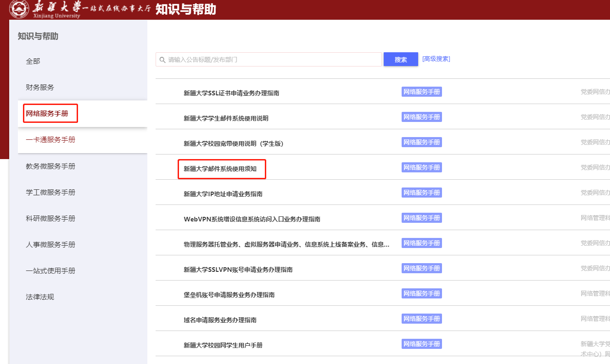The width and height of the screenshot is (610, 364).
Task: Click the 知识与帮助 sidebar heading
Action: (38, 36)
